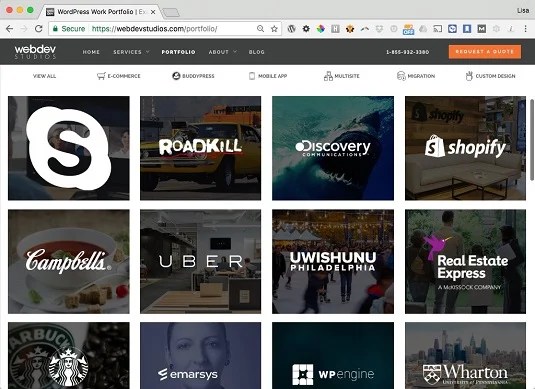Image resolution: width=535 pixels, height=389 pixels.
Task: Filter portfolio by Multisite icon
Action: pyautogui.click(x=328, y=76)
